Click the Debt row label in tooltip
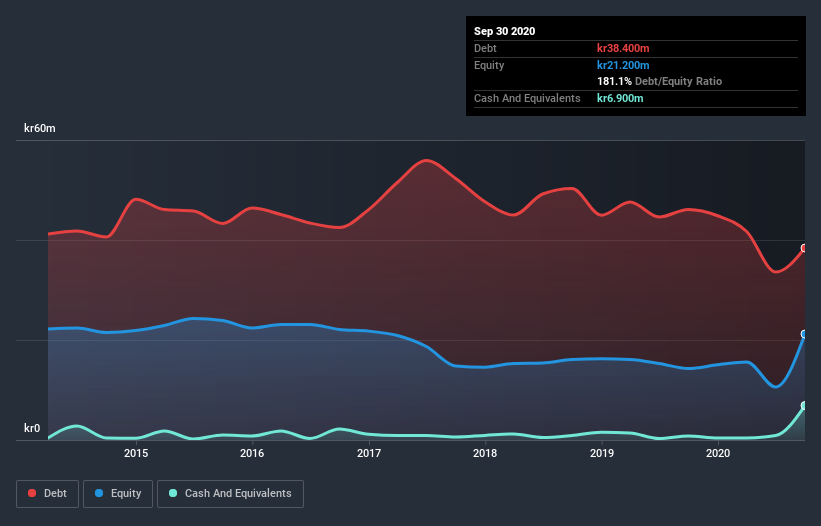The width and height of the screenshot is (821, 526). 485,48
